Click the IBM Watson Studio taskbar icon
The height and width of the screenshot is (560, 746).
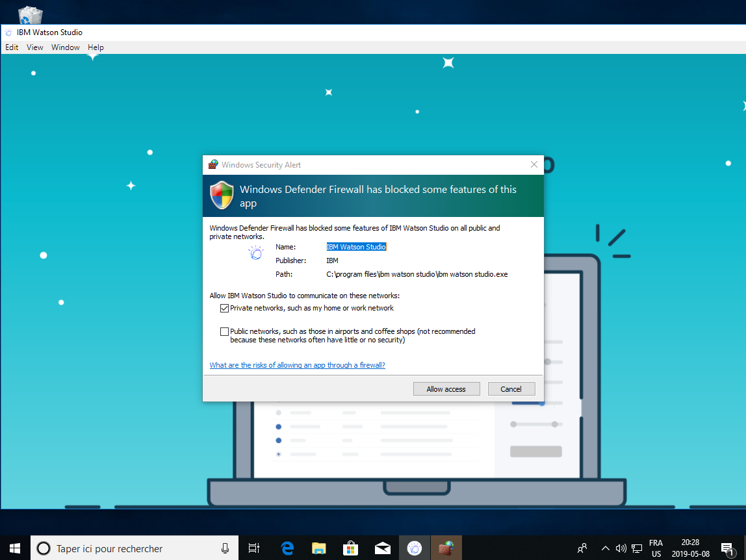tap(414, 548)
